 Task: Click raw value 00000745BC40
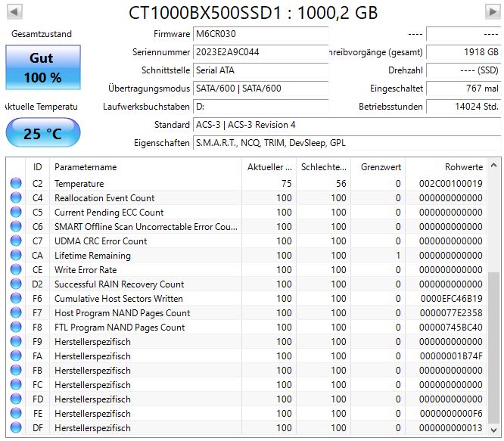point(450,328)
